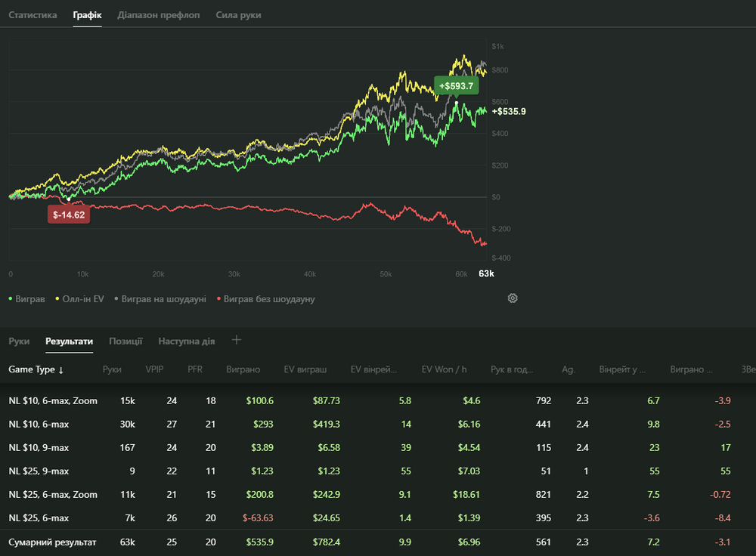Select the Наступна дія tab

[186, 341]
